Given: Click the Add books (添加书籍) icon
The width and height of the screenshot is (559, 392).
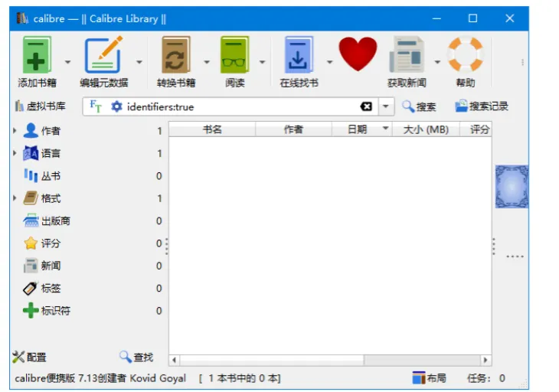Looking at the screenshot, I should coord(37,55).
